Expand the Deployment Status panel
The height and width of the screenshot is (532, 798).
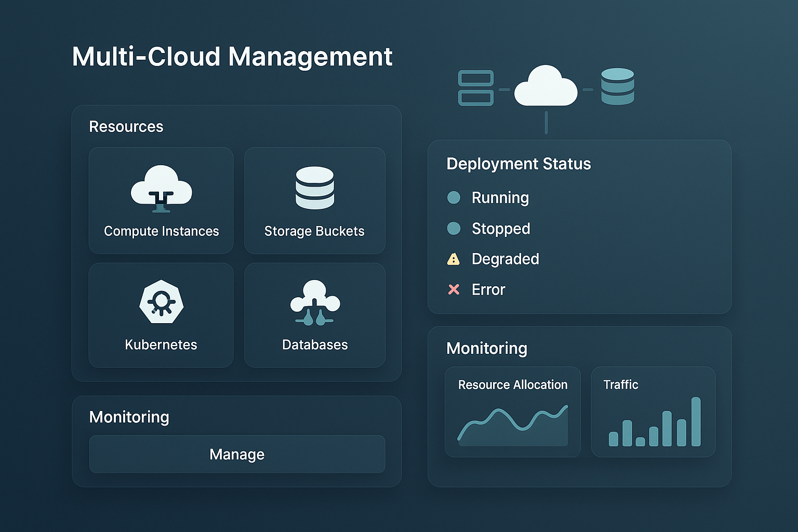pyautogui.click(x=518, y=164)
